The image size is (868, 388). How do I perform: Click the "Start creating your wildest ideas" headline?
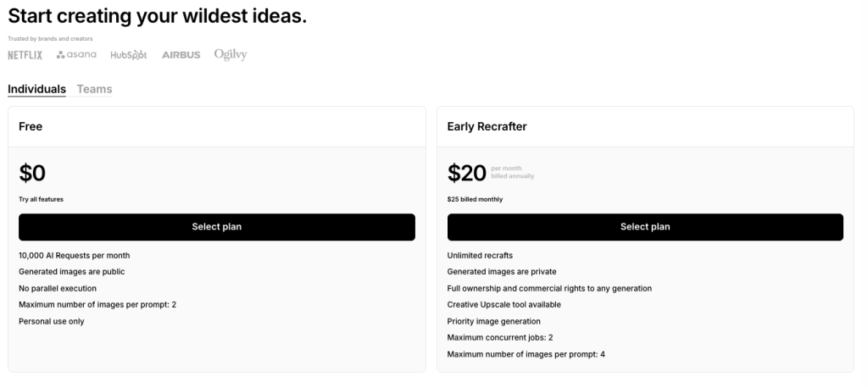(157, 16)
